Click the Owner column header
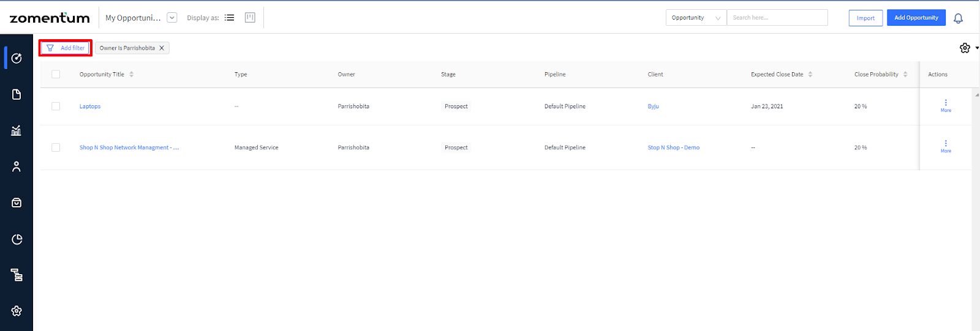 (346, 74)
